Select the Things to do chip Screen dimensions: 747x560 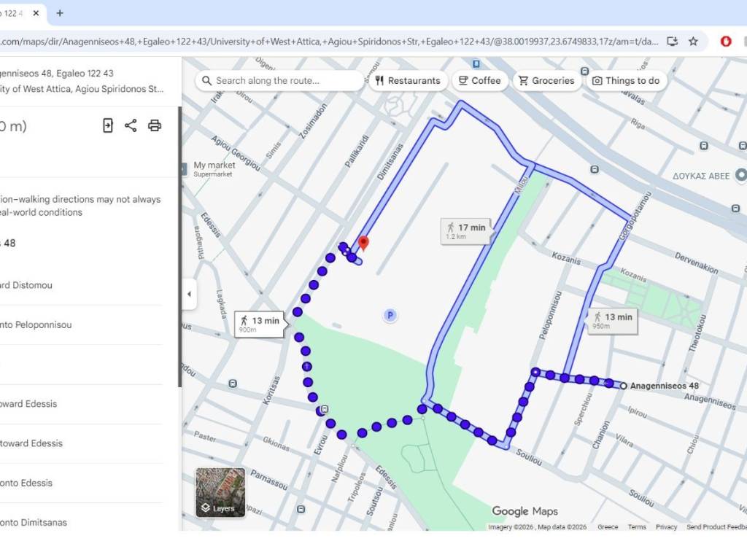(626, 81)
